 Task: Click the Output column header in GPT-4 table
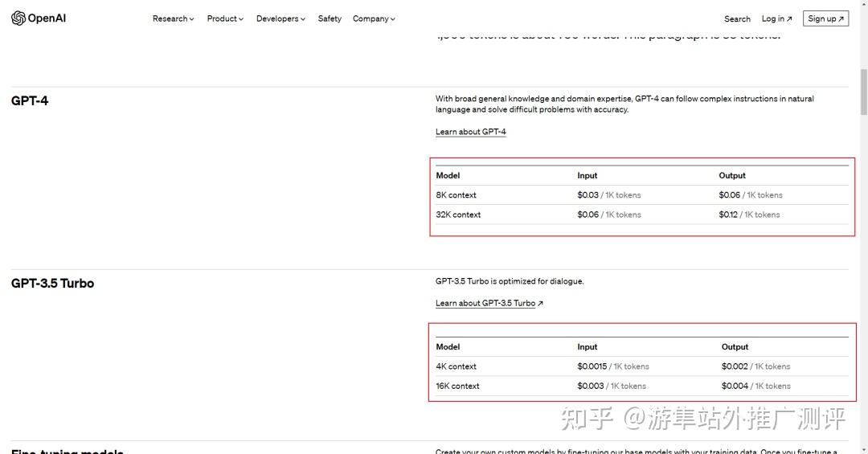coord(732,175)
